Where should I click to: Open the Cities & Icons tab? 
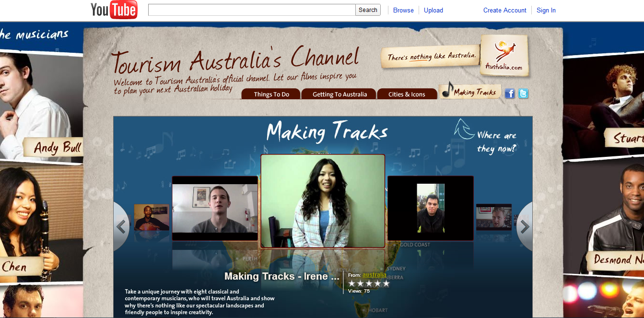(407, 94)
